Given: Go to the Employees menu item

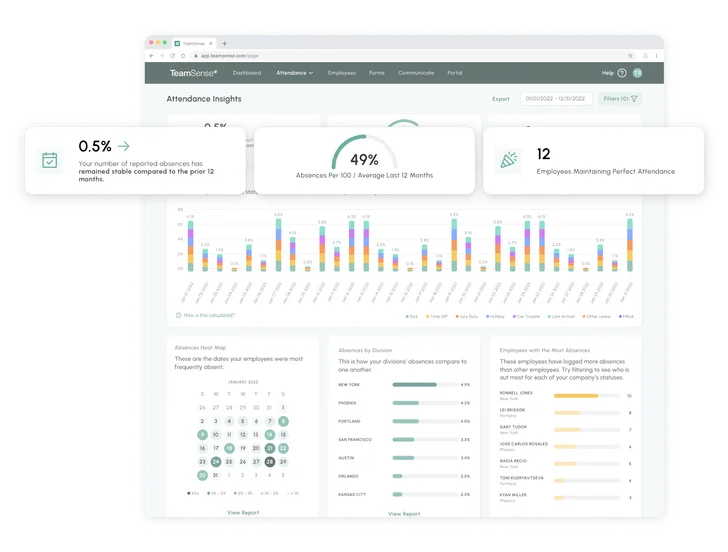Looking at the screenshot, I should pos(342,73).
